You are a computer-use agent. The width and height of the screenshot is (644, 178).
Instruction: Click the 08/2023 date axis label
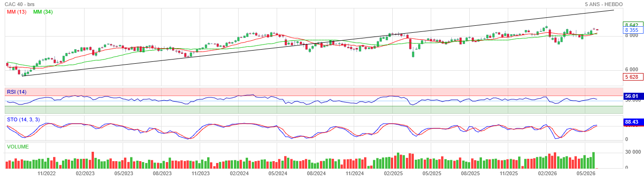[162, 173]
